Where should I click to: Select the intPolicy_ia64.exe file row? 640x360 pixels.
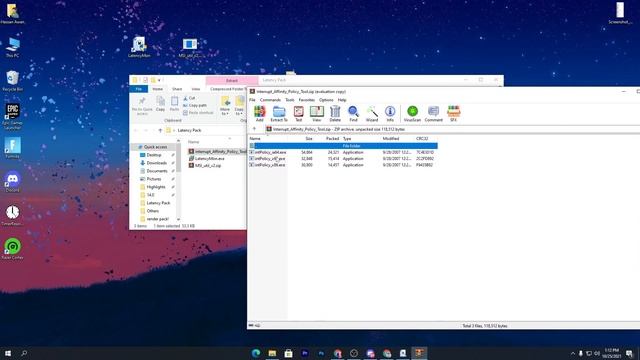(x=343, y=152)
